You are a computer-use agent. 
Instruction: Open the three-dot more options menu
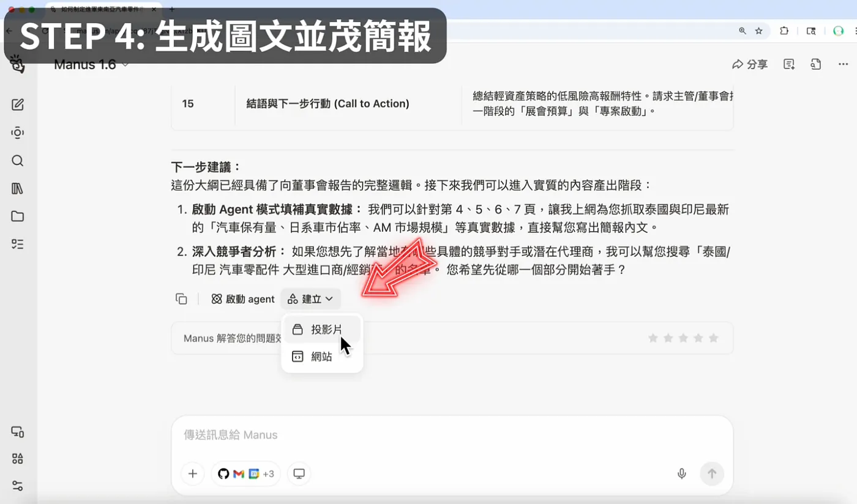click(843, 64)
